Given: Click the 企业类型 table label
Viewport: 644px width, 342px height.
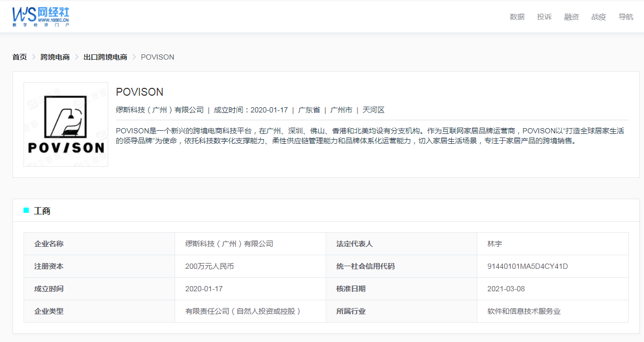Looking at the screenshot, I should pyautogui.click(x=49, y=311).
